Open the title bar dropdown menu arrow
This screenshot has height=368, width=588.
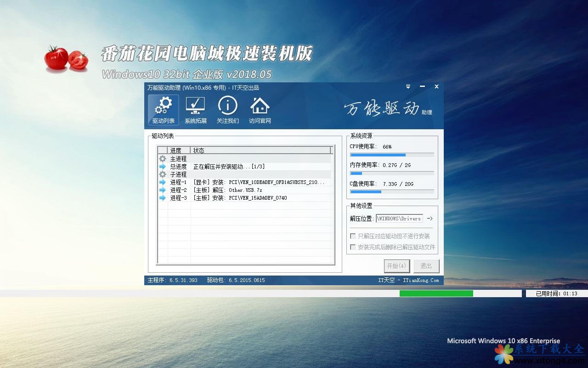[408, 86]
